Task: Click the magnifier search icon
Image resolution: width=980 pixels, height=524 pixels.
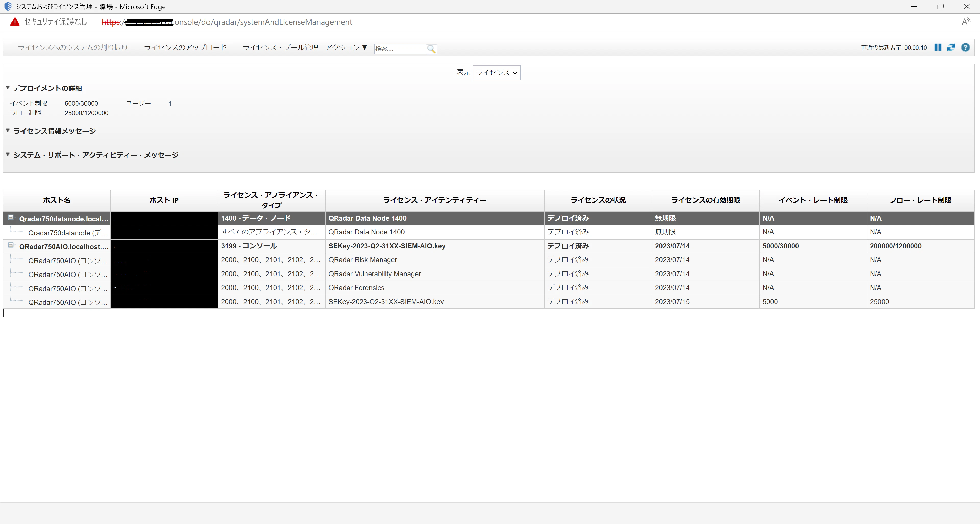Action: (x=431, y=49)
